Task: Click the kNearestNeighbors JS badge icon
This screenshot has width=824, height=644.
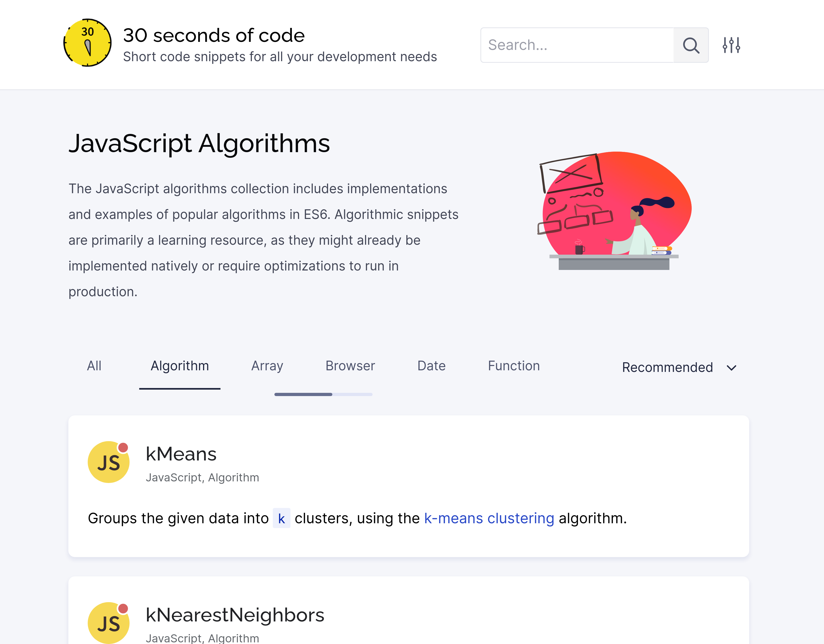Action: tap(109, 623)
